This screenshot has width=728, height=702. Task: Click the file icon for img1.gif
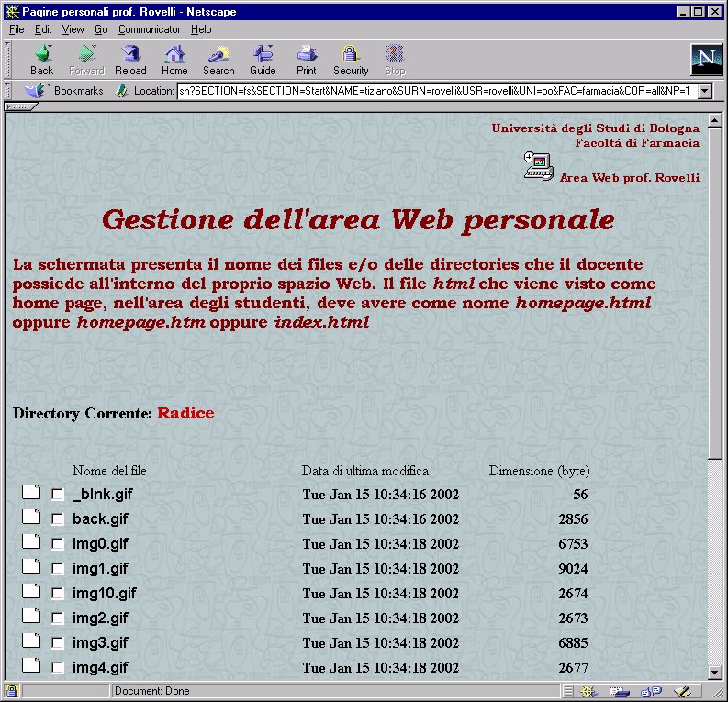click(x=31, y=566)
